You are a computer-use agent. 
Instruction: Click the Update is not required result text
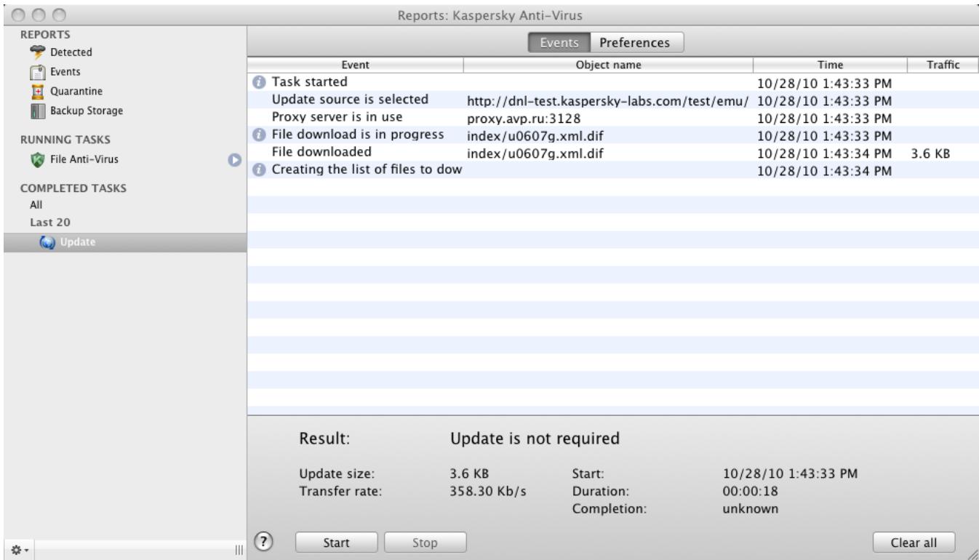point(535,439)
